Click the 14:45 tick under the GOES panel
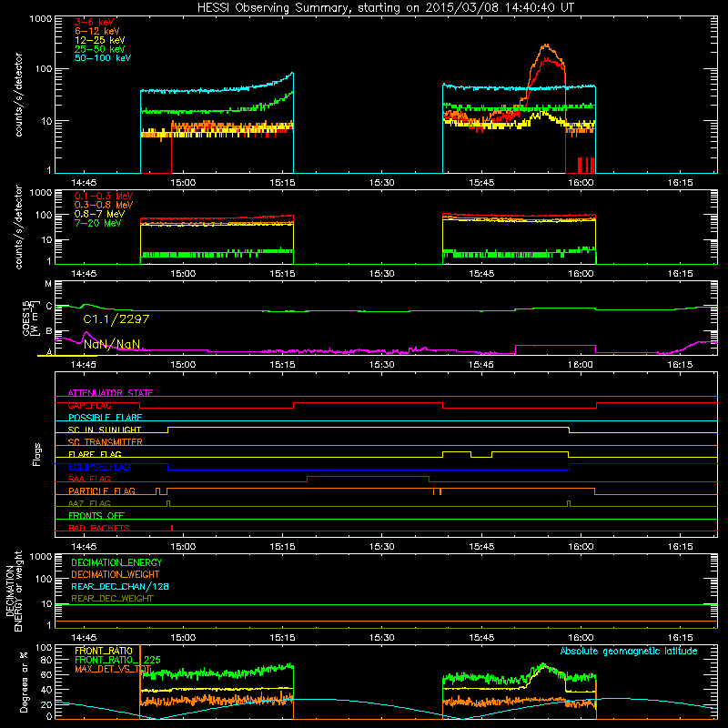Image resolution: width=728 pixels, height=728 pixels. [84, 365]
